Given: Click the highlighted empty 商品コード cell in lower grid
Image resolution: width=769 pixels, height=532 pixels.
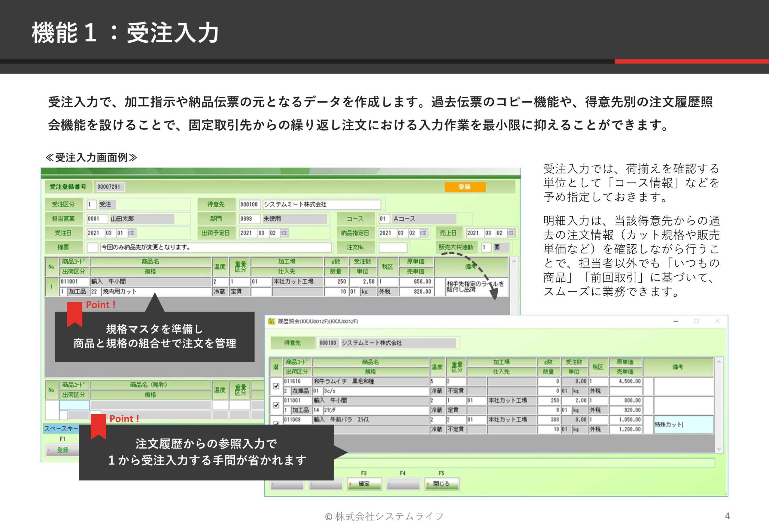Looking at the screenshot, I should pos(74,405).
